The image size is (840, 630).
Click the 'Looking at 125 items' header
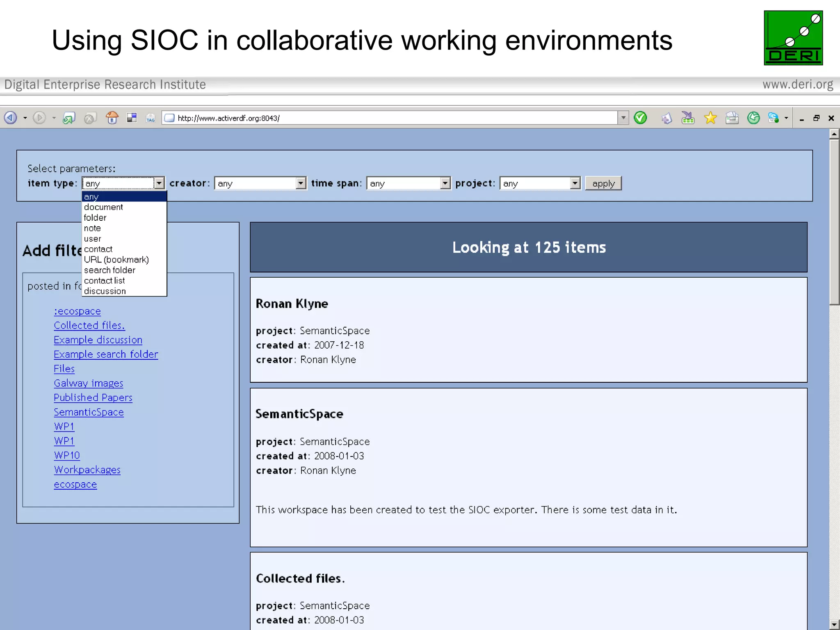pos(529,247)
